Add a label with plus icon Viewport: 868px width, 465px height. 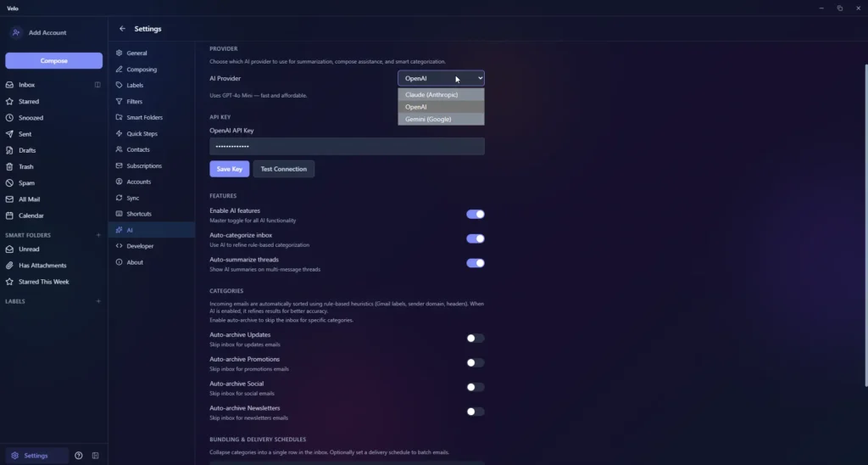point(98,301)
